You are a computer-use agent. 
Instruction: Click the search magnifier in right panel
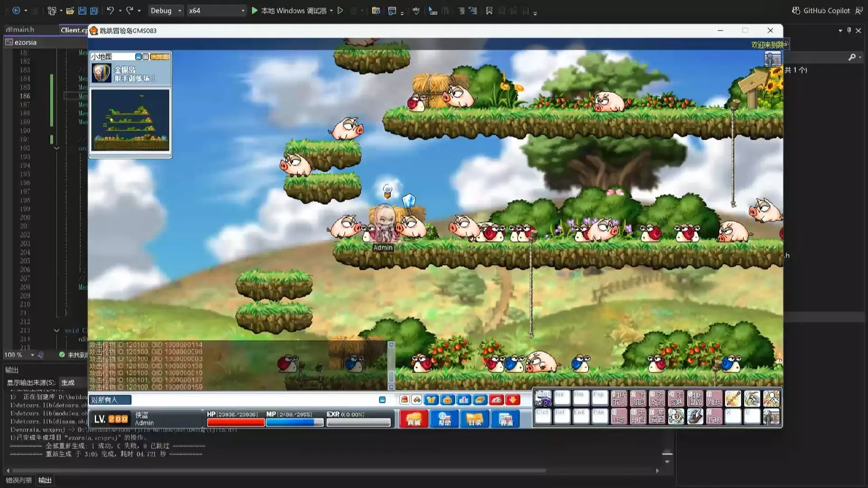852,57
